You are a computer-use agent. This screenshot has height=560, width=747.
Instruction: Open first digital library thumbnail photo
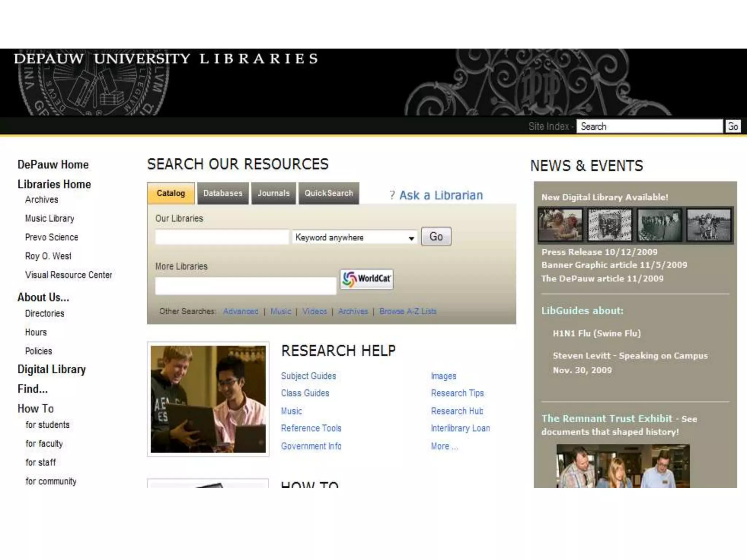pyautogui.click(x=561, y=225)
